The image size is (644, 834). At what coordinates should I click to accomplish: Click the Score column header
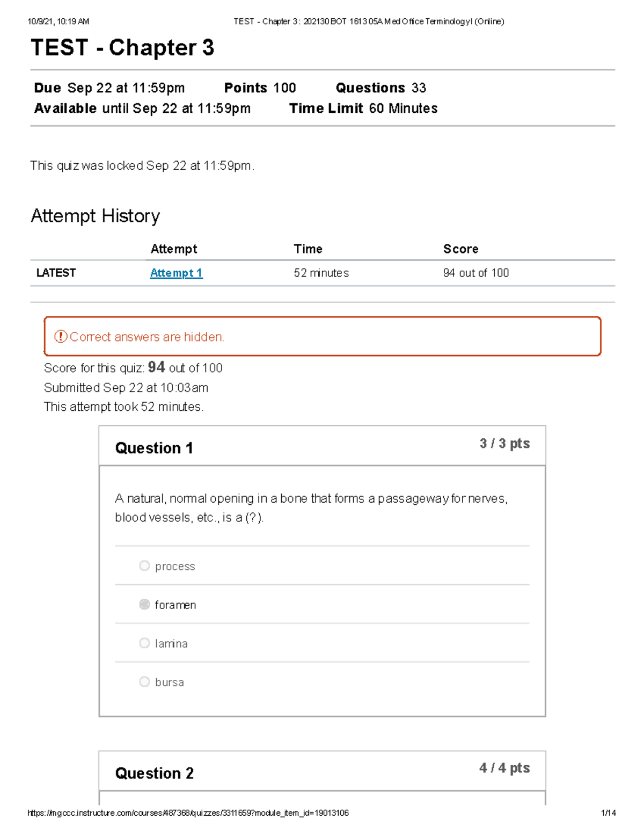[x=460, y=249]
